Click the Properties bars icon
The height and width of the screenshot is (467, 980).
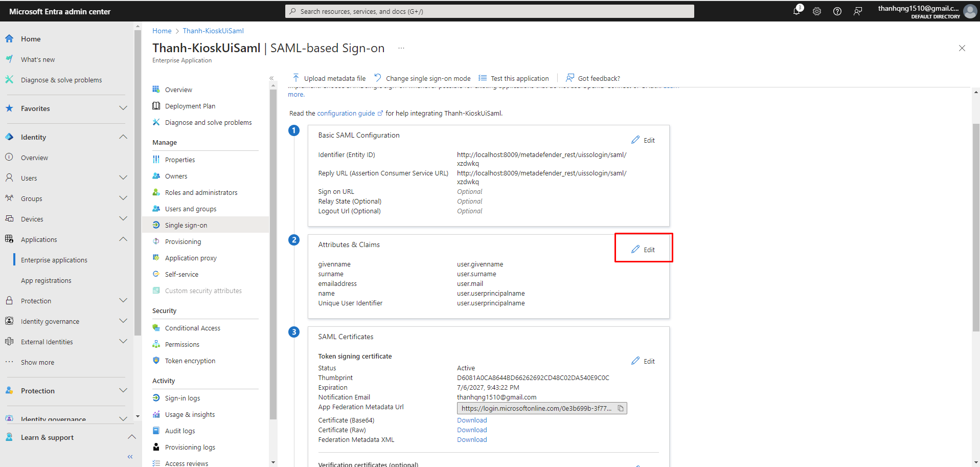point(156,160)
